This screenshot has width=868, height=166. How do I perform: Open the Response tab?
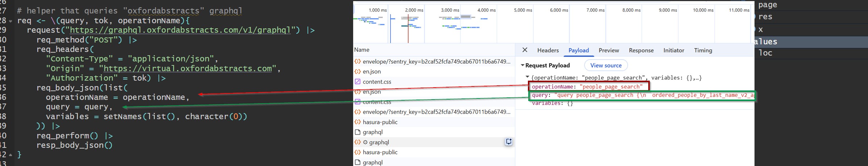point(641,50)
